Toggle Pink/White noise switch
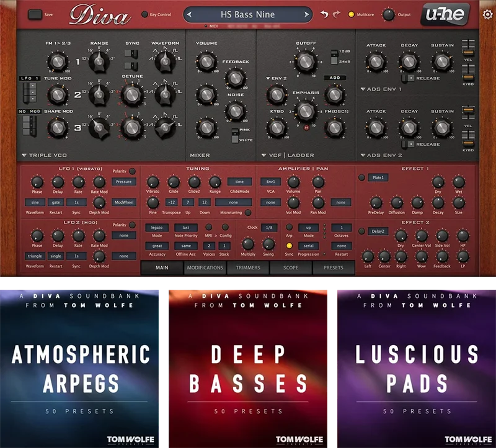The height and width of the screenshot is (448, 496). coord(235,135)
